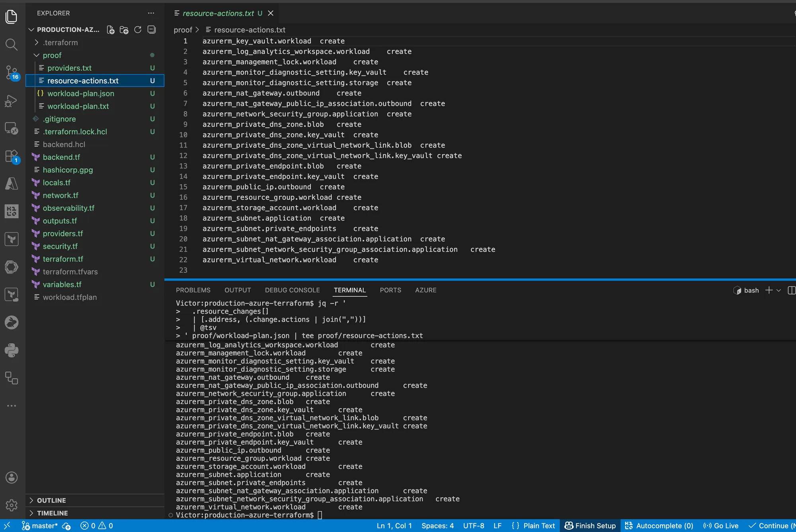796x532 pixels.
Task: Open terraform.tfvars in Explorer
Action: point(95,272)
